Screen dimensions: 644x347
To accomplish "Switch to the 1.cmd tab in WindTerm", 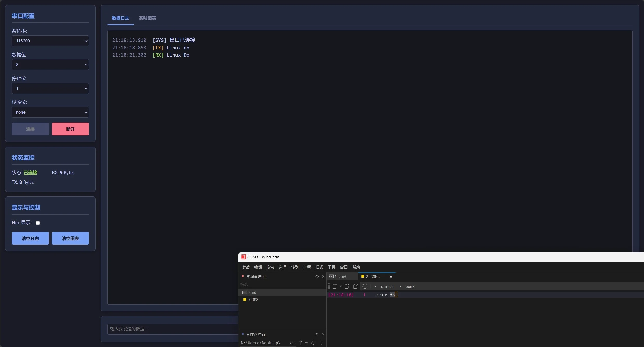I will click(x=342, y=277).
